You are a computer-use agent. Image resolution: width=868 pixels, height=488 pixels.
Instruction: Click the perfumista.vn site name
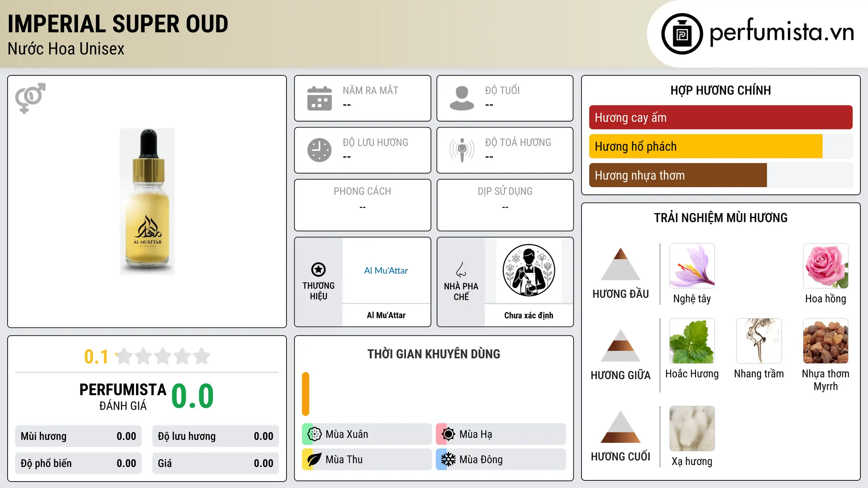coord(782,31)
